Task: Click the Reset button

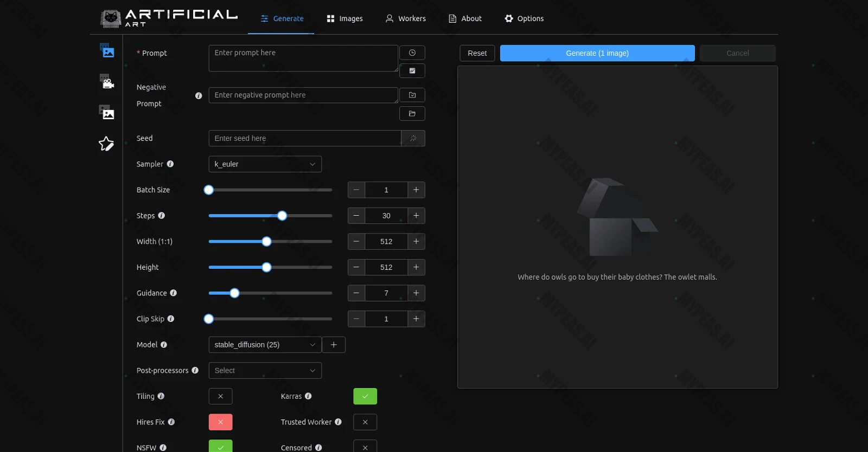Action: click(477, 53)
